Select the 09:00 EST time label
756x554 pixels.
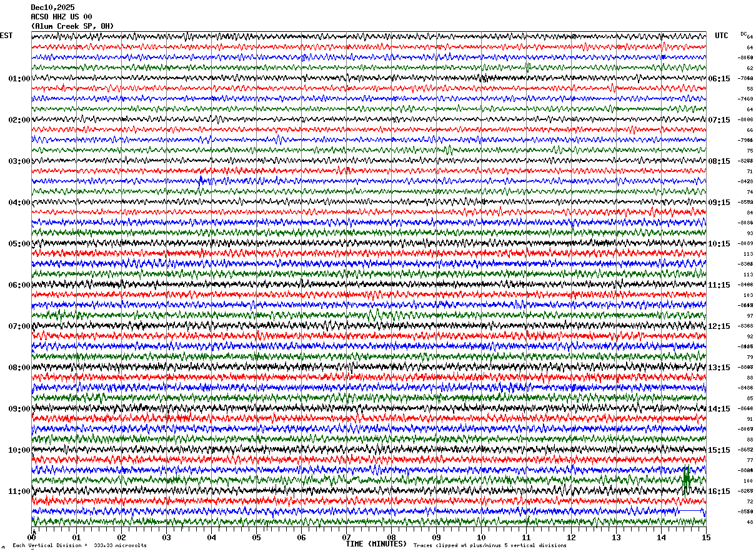click(x=19, y=409)
